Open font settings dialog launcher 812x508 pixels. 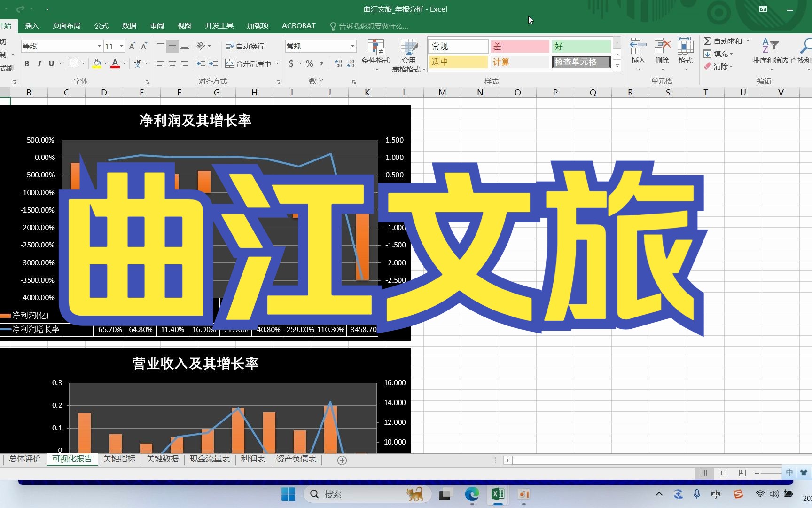click(147, 82)
